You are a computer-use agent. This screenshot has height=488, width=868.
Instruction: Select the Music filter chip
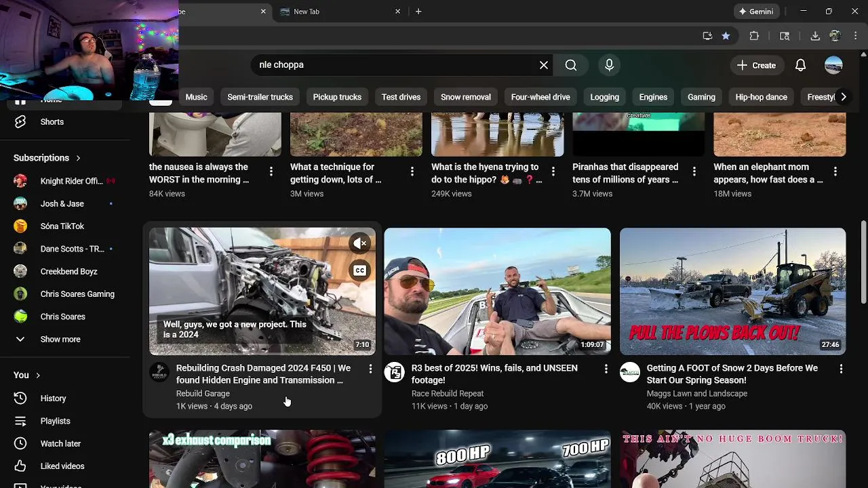pyautogui.click(x=196, y=97)
